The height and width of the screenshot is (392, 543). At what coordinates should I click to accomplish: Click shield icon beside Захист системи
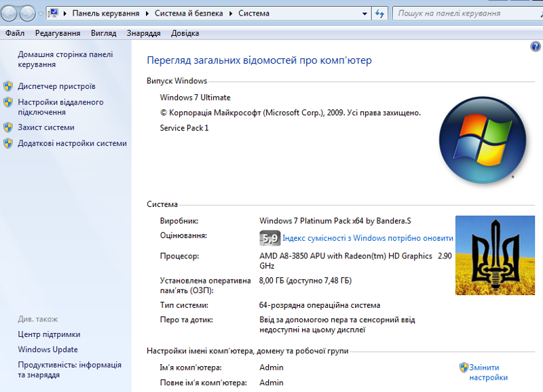[x=8, y=128]
